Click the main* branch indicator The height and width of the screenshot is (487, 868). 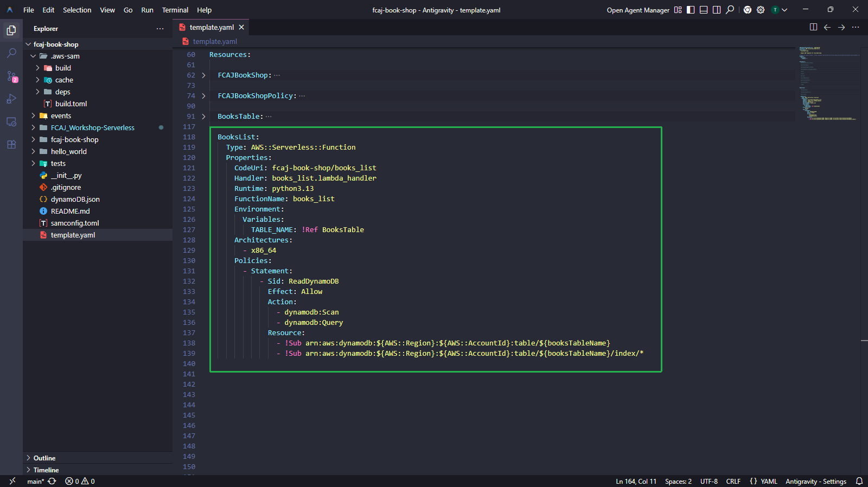(36, 481)
